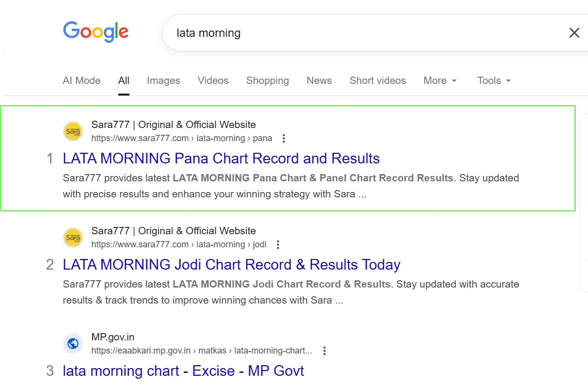Open lata morning chart Excise MP Govt link
The image size is (588, 386).
click(183, 371)
